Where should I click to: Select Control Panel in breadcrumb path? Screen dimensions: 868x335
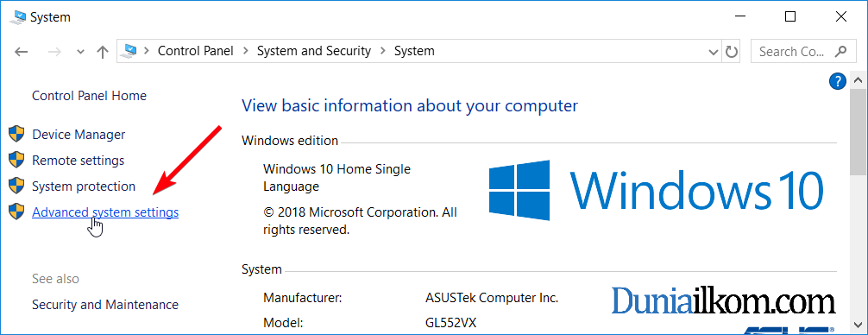[x=196, y=51]
